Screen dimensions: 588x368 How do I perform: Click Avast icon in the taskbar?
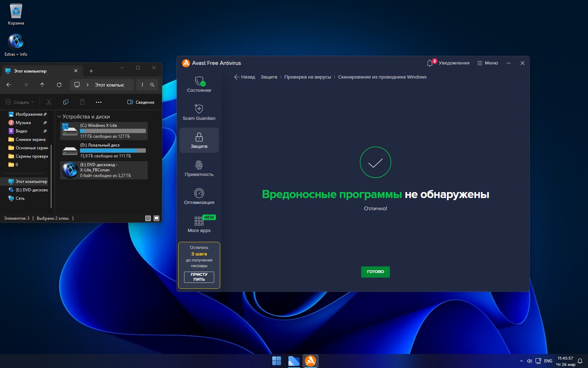310,361
